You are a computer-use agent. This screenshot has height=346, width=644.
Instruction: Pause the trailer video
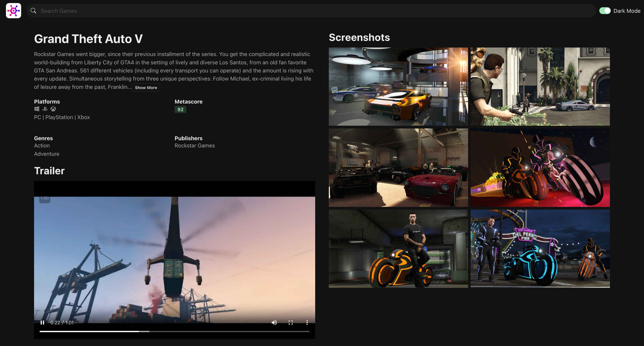coord(43,323)
